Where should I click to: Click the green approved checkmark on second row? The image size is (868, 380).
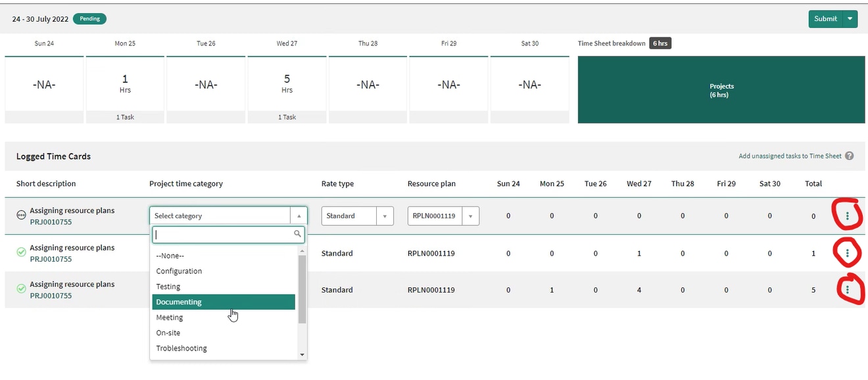(21, 251)
